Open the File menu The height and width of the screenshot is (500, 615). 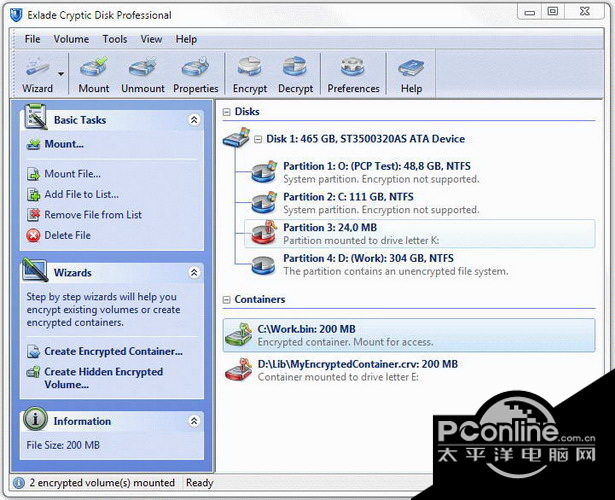click(32, 39)
